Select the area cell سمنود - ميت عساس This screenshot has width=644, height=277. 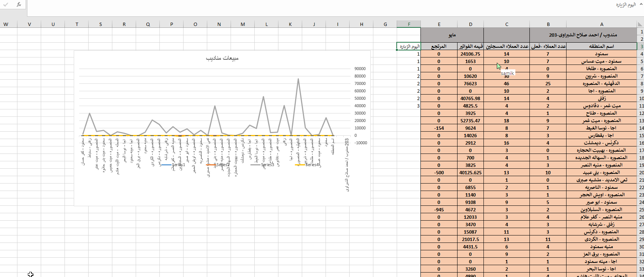tap(602, 61)
